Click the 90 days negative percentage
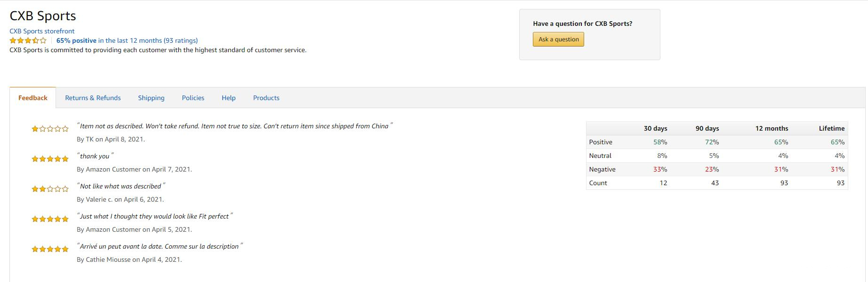 712,169
